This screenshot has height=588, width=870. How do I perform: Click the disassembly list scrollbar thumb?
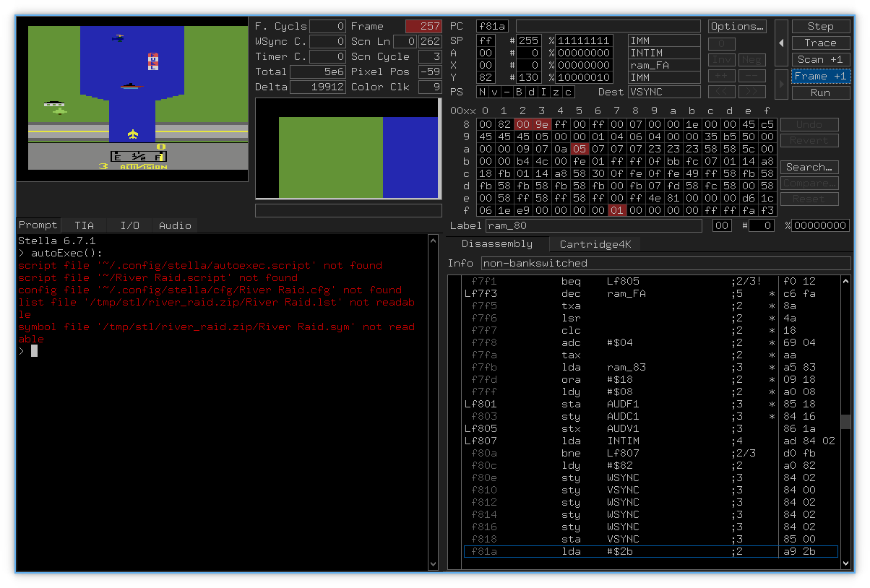(845, 422)
